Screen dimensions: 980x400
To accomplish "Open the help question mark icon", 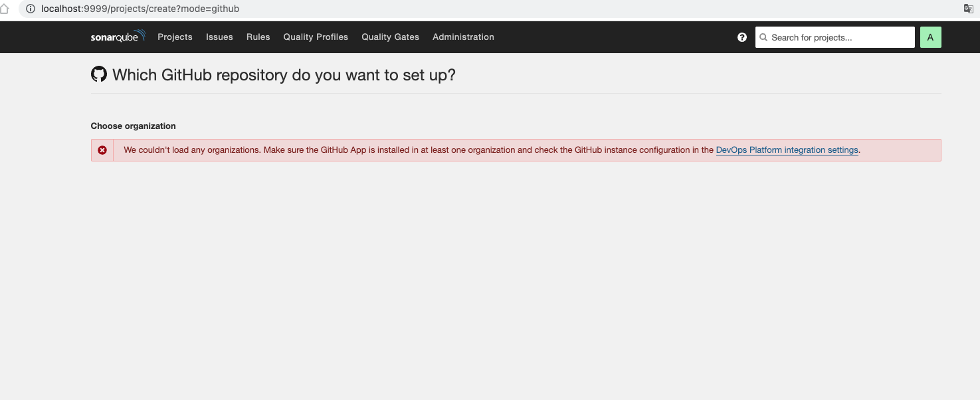I will pyautogui.click(x=742, y=37).
